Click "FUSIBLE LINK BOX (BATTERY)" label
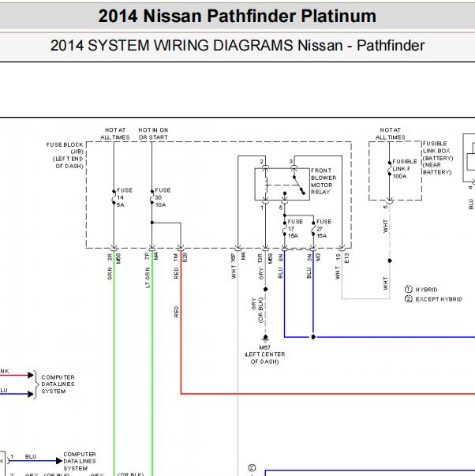The height and width of the screenshot is (476, 475). point(438,151)
